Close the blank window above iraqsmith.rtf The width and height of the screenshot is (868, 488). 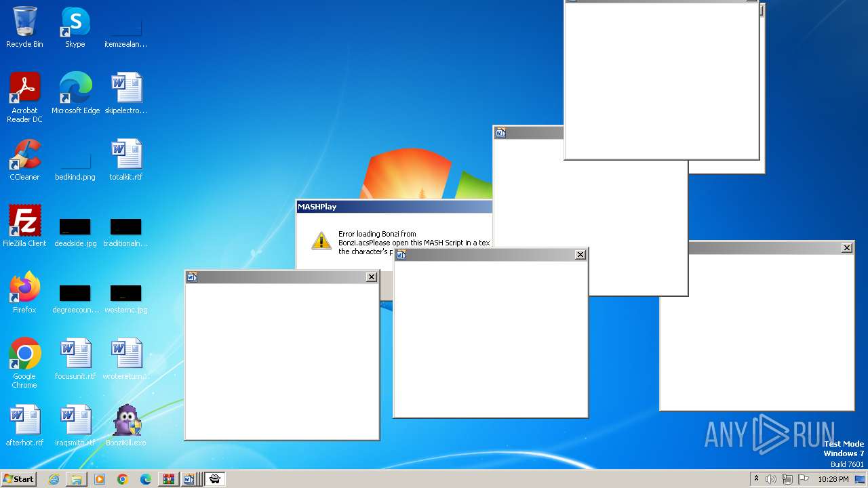372,277
